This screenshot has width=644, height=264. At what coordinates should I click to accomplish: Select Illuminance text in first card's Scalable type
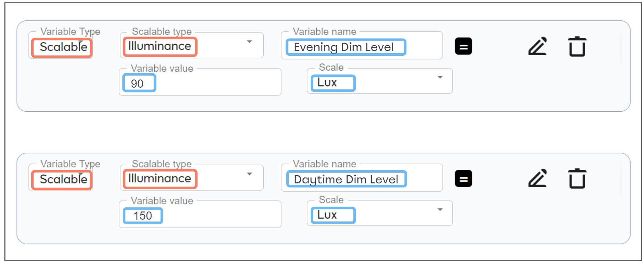coord(160,46)
